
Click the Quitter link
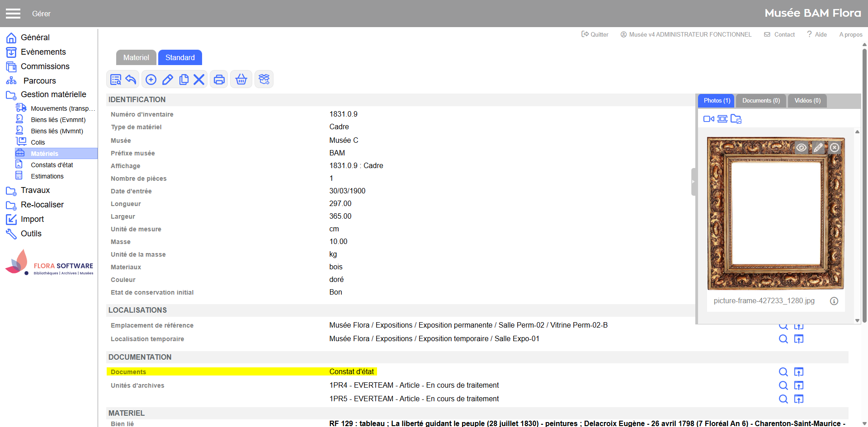[595, 34]
